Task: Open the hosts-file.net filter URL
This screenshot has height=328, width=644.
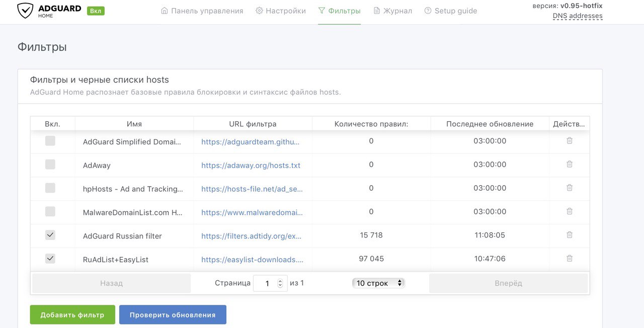Action: (252, 189)
